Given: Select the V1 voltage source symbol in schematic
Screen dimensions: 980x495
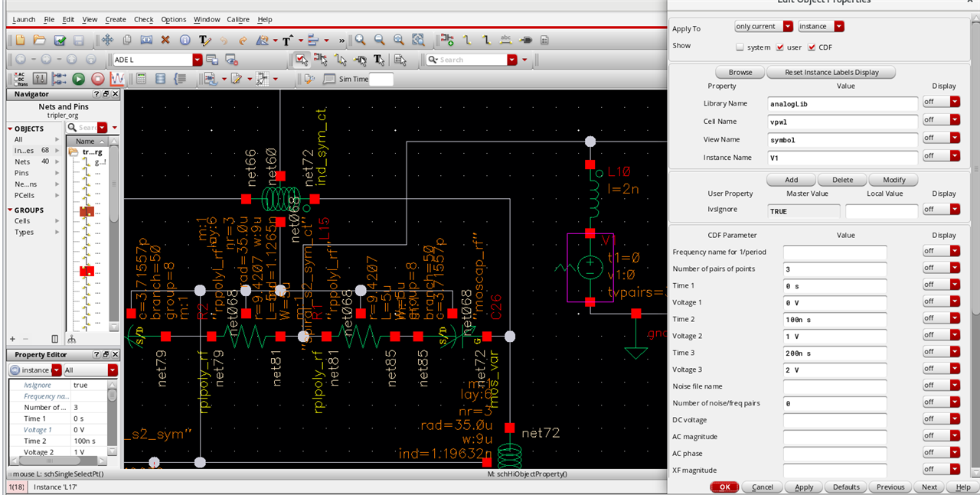Looking at the screenshot, I should pyautogui.click(x=590, y=268).
